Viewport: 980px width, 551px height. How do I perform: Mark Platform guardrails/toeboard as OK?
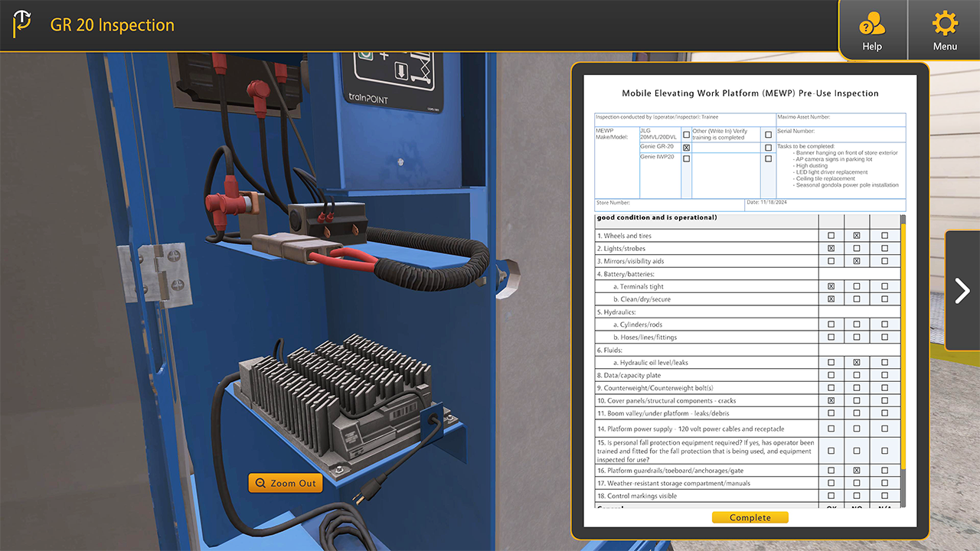(x=831, y=471)
